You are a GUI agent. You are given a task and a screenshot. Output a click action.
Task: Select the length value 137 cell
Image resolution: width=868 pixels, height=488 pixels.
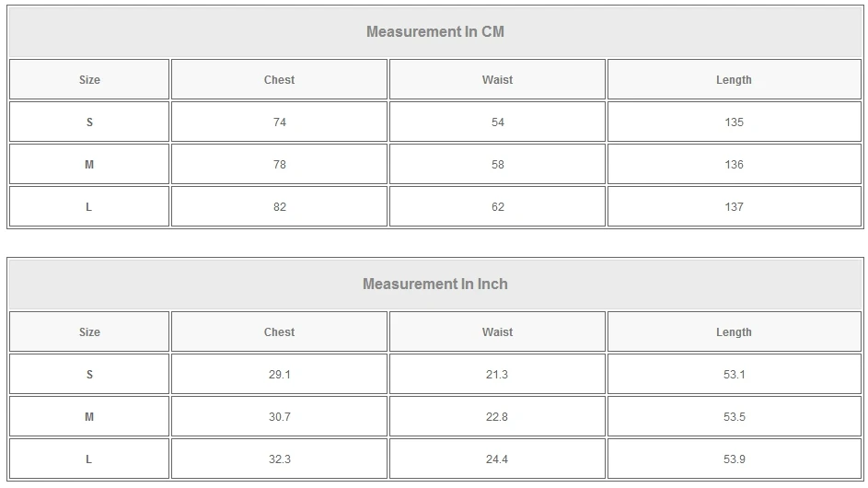[734, 207]
